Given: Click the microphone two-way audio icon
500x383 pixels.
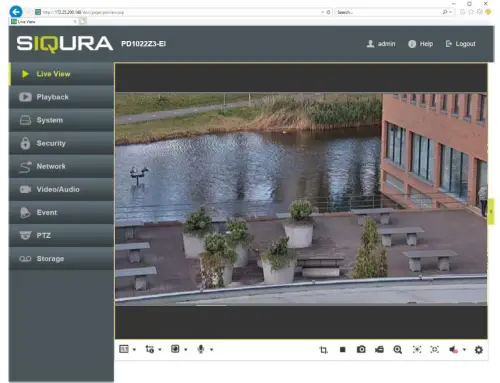Looking at the screenshot, I should [201, 349].
